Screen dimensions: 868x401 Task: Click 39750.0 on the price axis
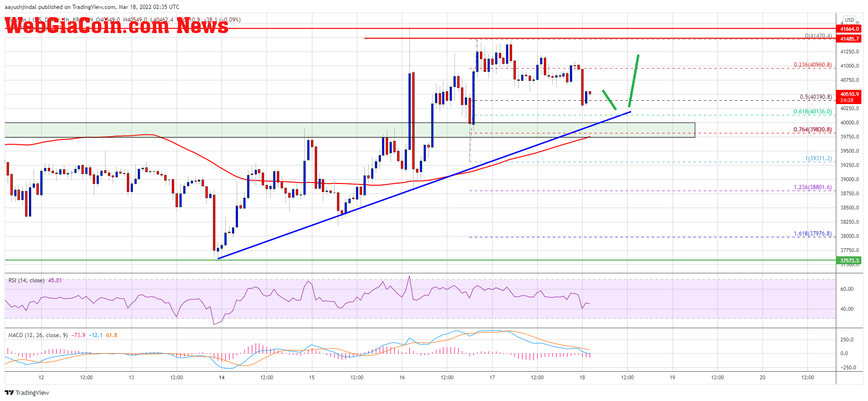[850, 137]
